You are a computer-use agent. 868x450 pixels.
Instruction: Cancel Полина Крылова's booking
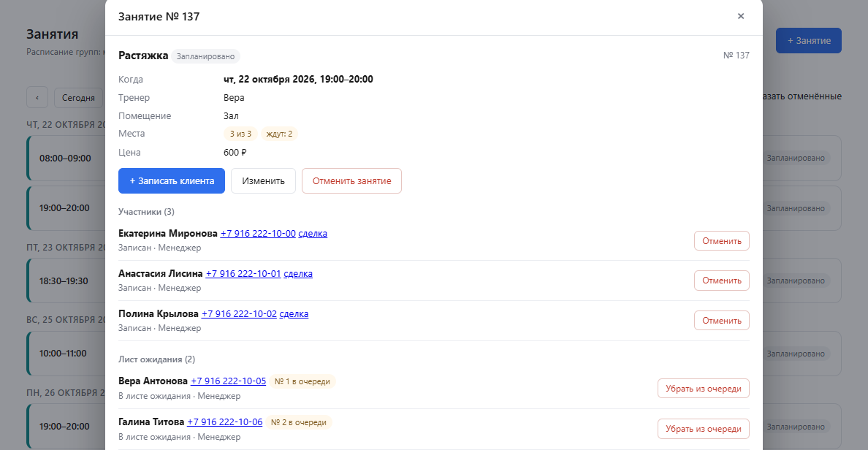(x=722, y=321)
